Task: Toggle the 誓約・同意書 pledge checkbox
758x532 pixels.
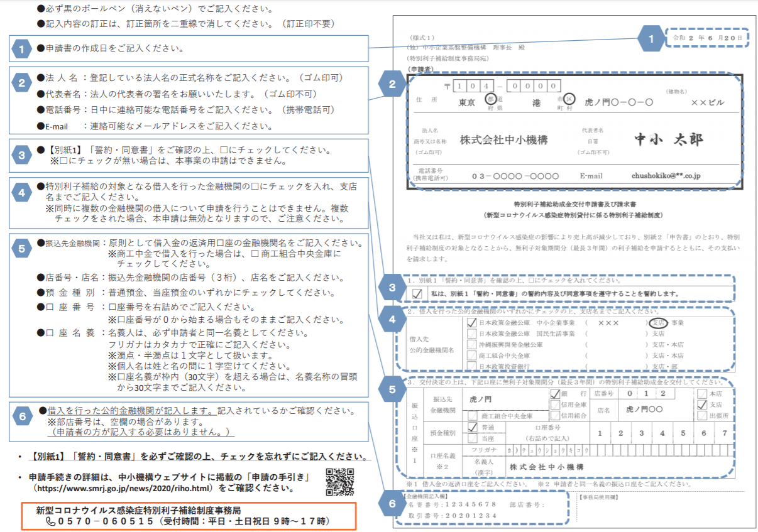Action: [x=417, y=293]
